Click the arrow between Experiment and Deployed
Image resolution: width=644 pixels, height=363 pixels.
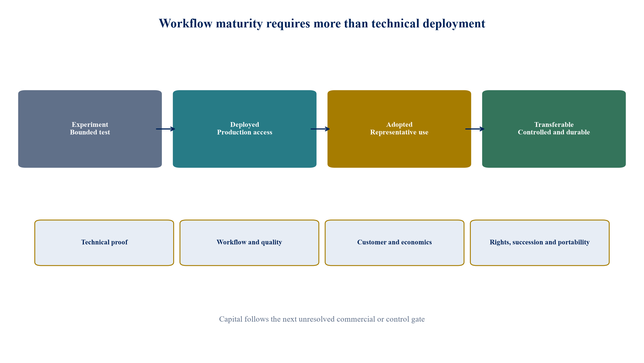(166, 129)
